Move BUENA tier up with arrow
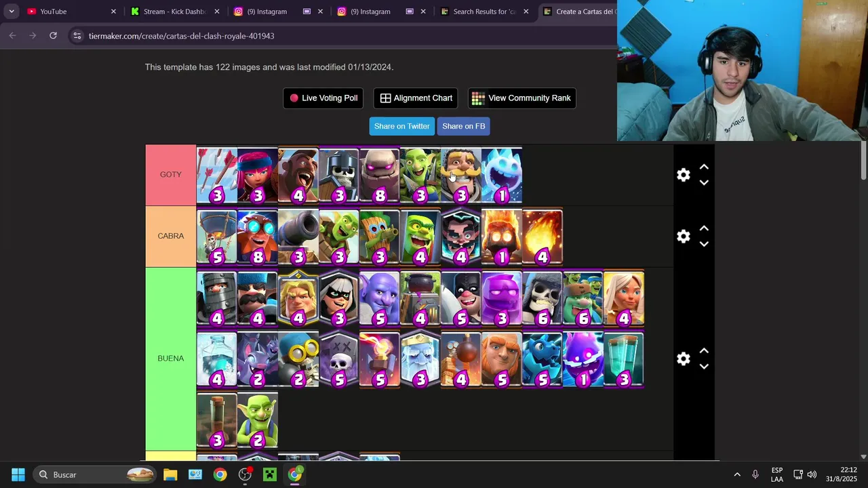 pyautogui.click(x=704, y=350)
